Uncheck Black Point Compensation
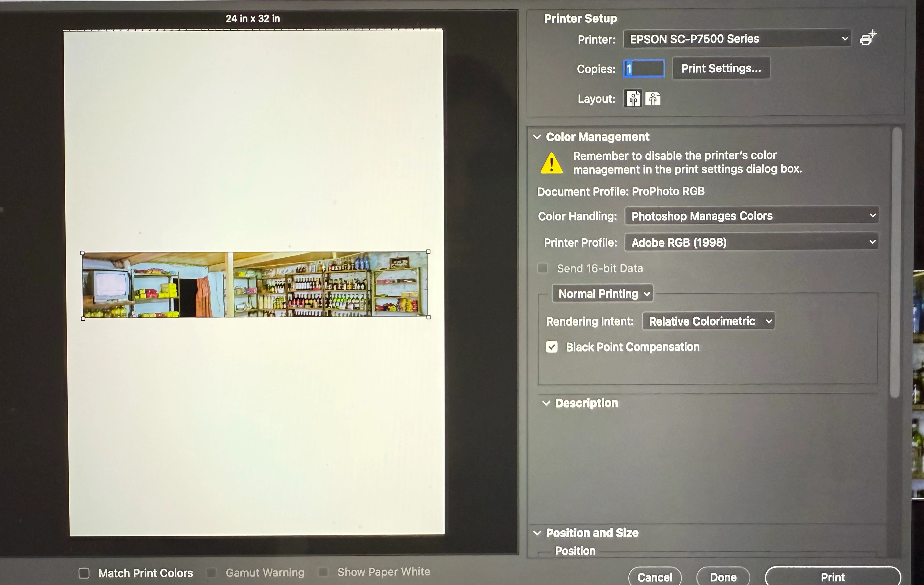Image resolution: width=924 pixels, height=585 pixels. tap(552, 347)
